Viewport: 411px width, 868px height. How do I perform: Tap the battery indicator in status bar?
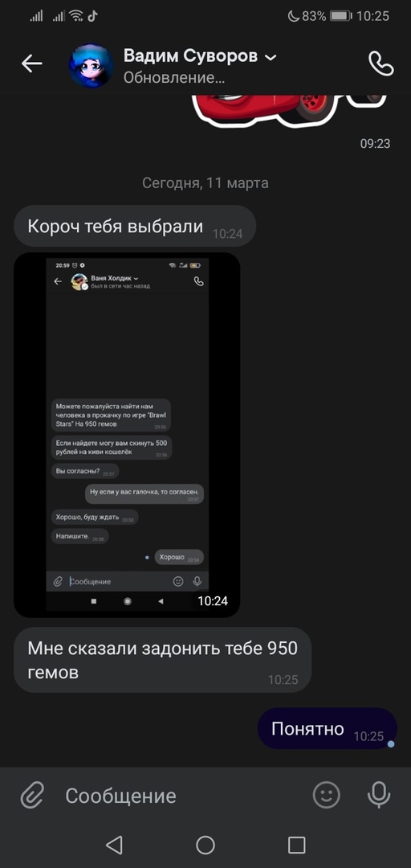(x=341, y=16)
